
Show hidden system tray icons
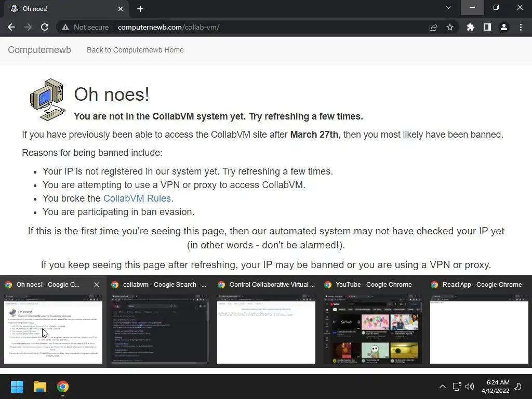click(443, 387)
